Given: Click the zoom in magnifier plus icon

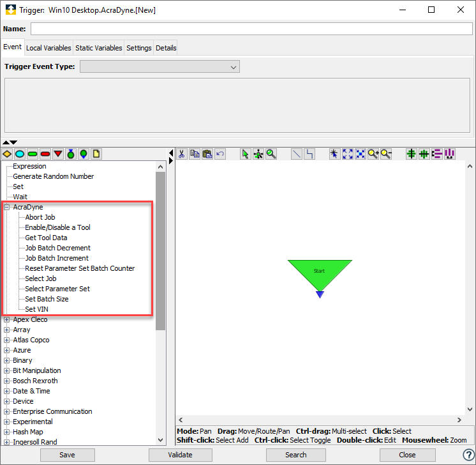Looking at the screenshot, I should pos(373,154).
